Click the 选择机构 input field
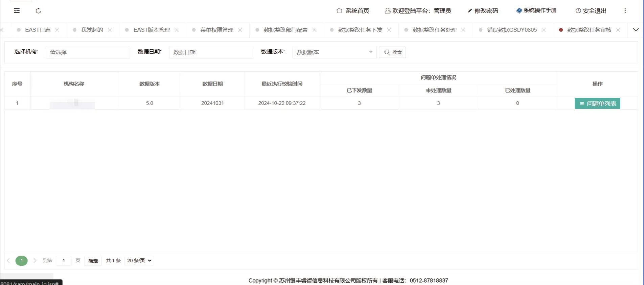Screen dimensions: 644x285 pos(88,52)
